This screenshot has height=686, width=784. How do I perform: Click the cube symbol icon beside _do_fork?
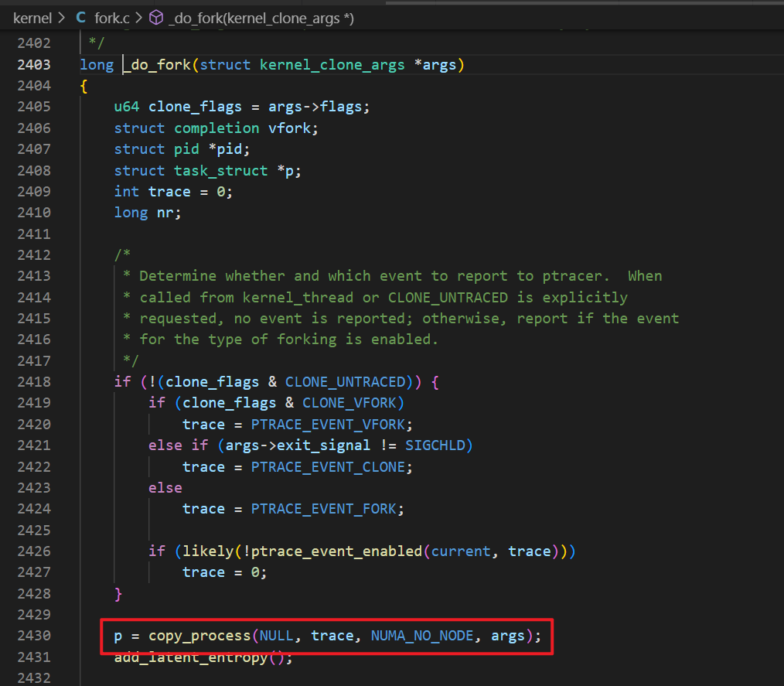tap(156, 18)
